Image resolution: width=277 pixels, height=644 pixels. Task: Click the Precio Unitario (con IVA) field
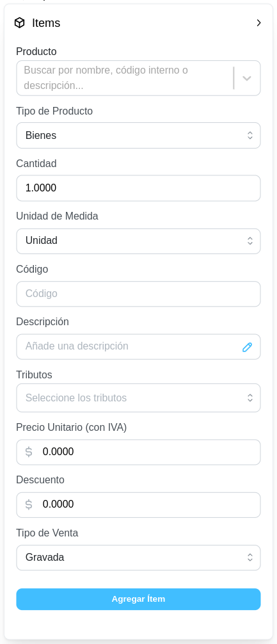138,452
